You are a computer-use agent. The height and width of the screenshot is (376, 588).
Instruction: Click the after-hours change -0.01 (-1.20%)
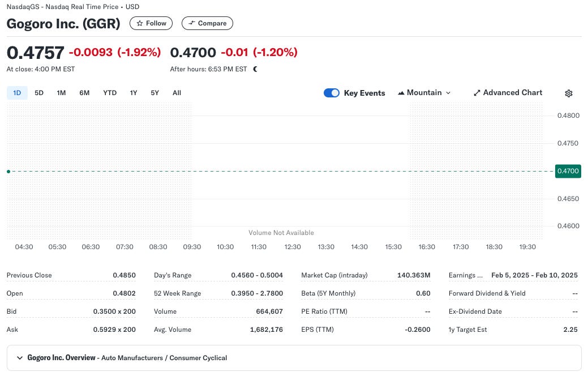[x=259, y=52]
